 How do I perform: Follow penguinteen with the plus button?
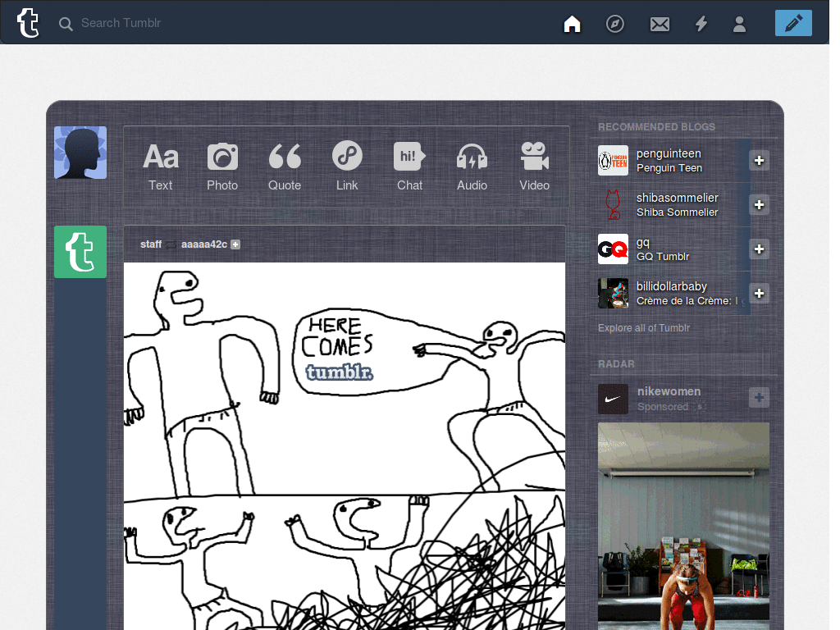[759, 161]
